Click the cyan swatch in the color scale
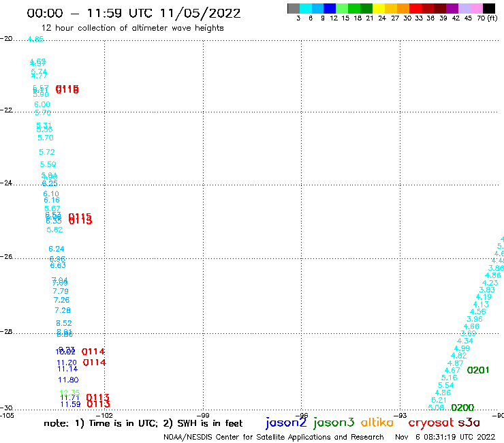The width and height of the screenshot is (504, 443). coord(306,8)
